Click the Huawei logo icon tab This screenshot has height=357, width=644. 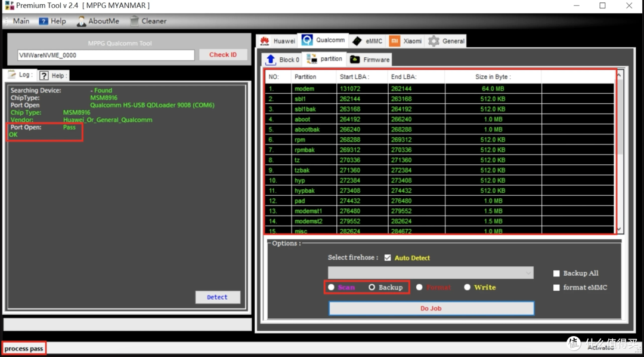tap(264, 41)
